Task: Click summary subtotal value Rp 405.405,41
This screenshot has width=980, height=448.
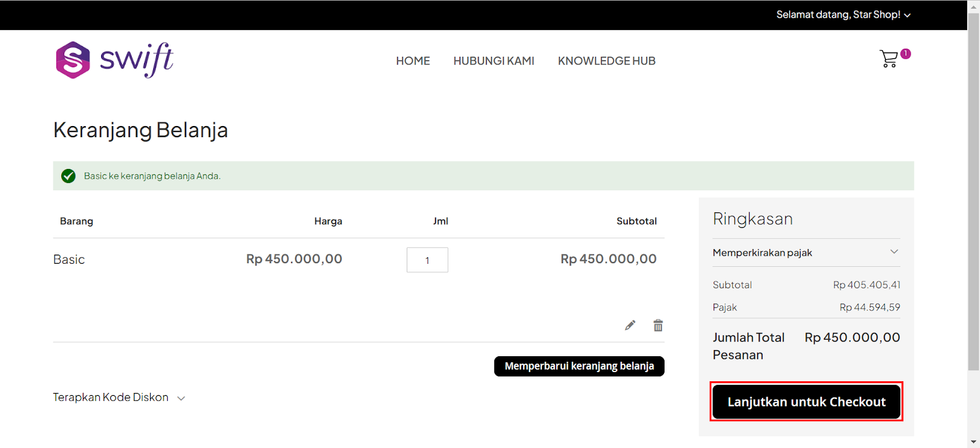Action: 867,285
